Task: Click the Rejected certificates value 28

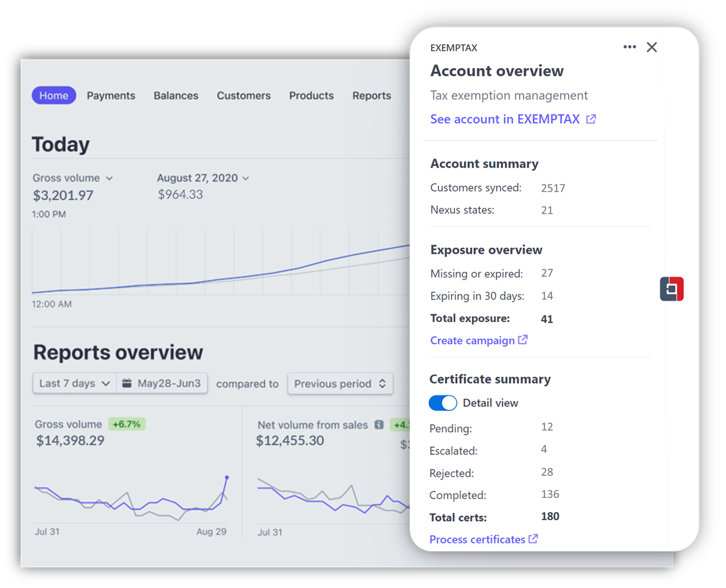Action: click(x=547, y=472)
